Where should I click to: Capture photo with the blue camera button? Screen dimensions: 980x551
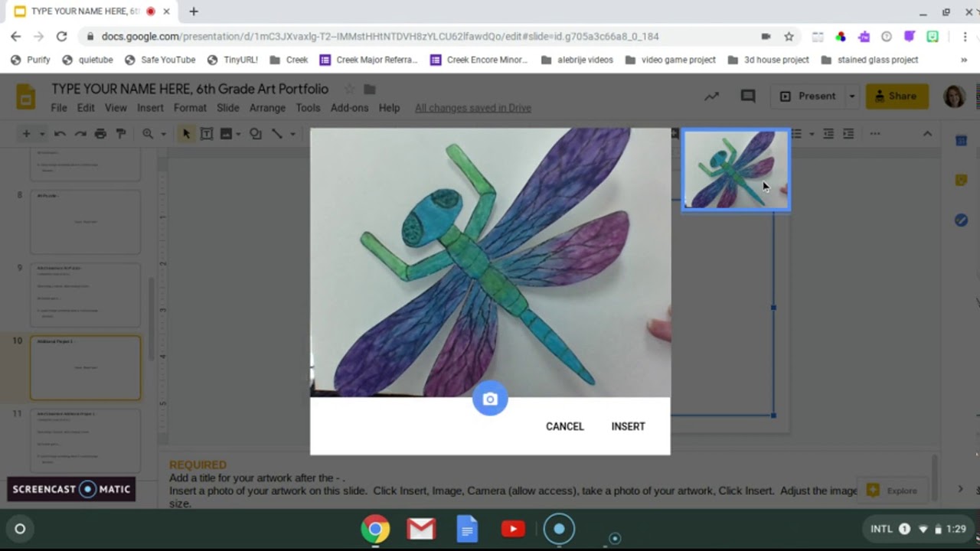[490, 399]
